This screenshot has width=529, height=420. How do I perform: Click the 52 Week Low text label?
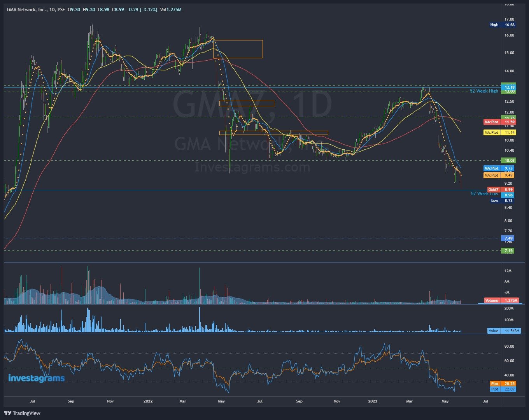[485, 194]
